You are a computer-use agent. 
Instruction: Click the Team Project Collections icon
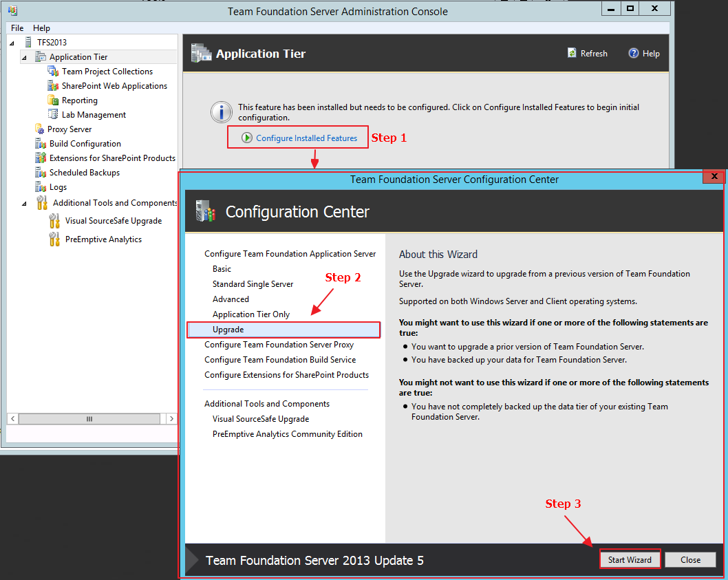pyautogui.click(x=53, y=71)
